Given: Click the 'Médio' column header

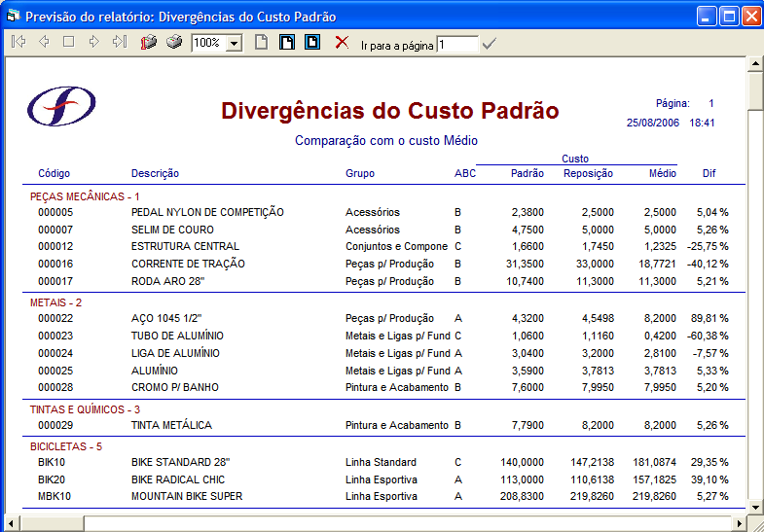Looking at the screenshot, I should (x=663, y=174).
